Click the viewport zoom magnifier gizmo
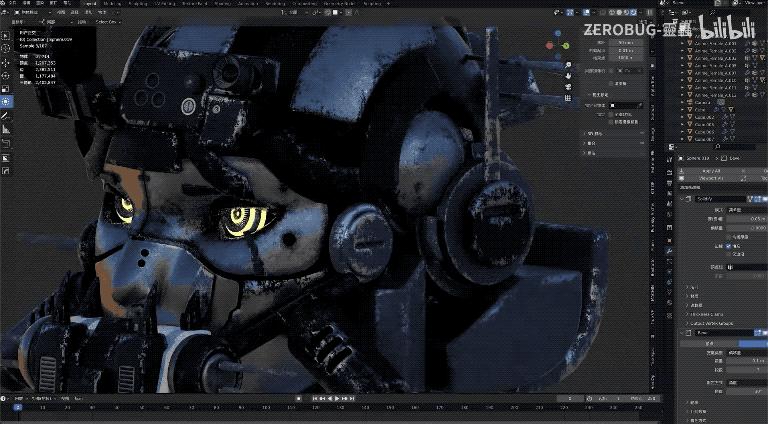The image size is (768, 424). 568,65
